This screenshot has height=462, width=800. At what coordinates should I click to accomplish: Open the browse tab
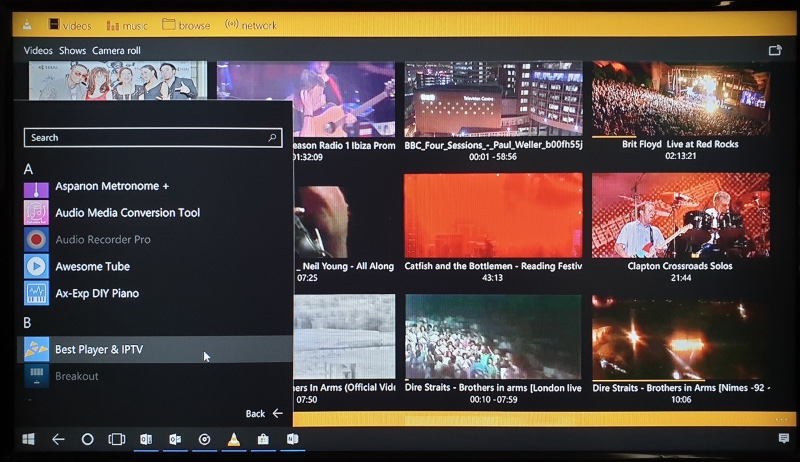[186, 25]
